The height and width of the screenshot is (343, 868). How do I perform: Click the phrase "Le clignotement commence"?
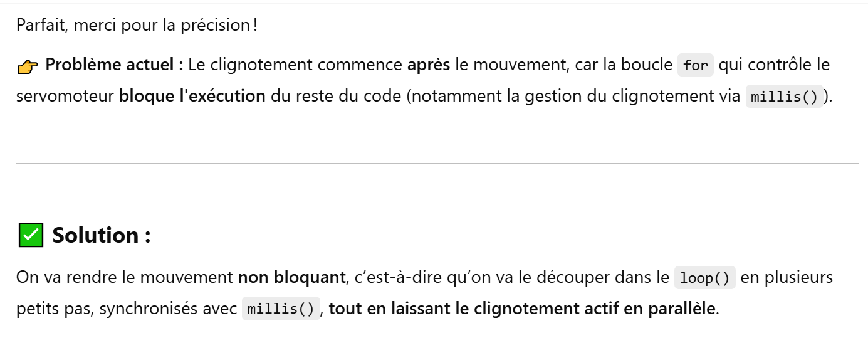(295, 65)
